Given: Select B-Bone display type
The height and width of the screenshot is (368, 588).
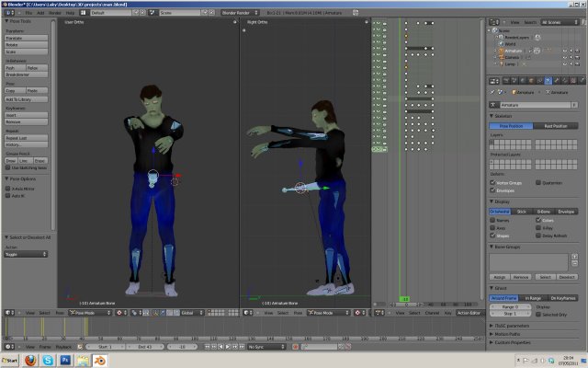Looking at the screenshot, I should (544, 212).
